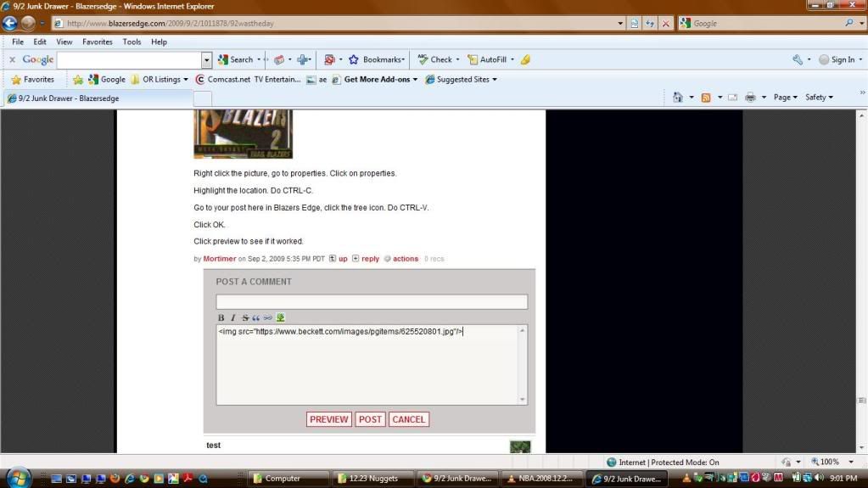Open the Mortimer user profile link
Screen dimensions: 868x488
(x=219, y=259)
